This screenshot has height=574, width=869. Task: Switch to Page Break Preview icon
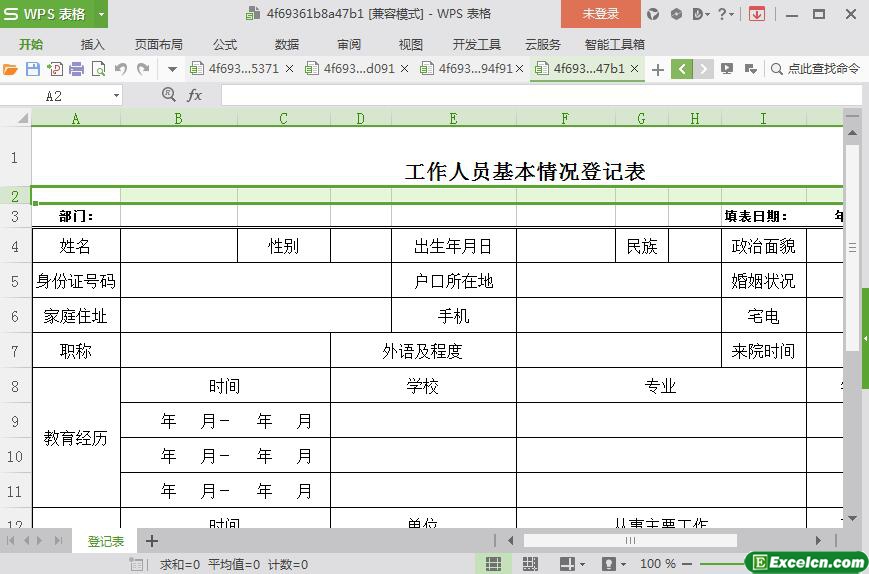pos(530,564)
